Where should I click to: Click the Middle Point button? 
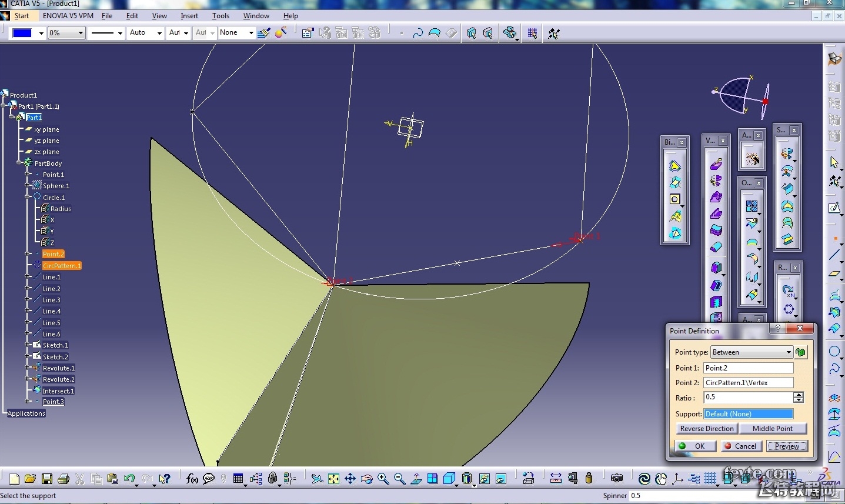click(x=772, y=429)
